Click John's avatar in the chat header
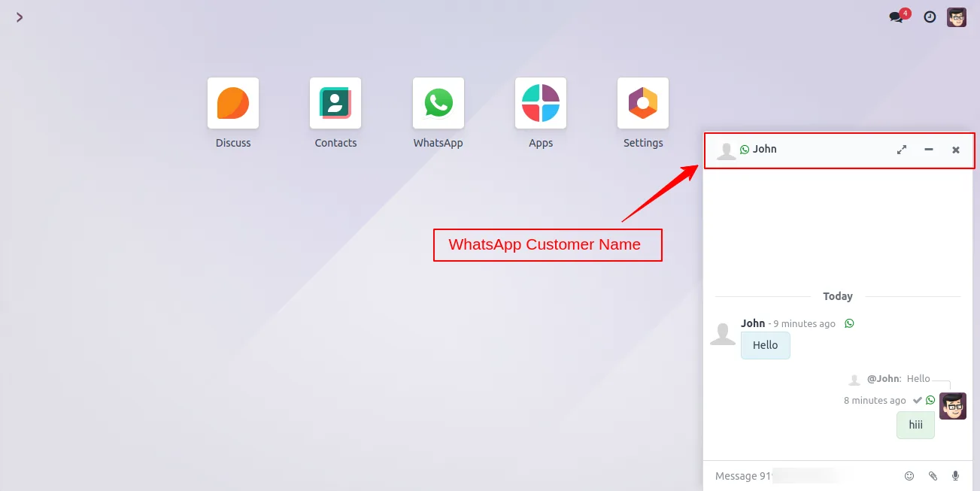The height and width of the screenshot is (491, 980). (727, 150)
